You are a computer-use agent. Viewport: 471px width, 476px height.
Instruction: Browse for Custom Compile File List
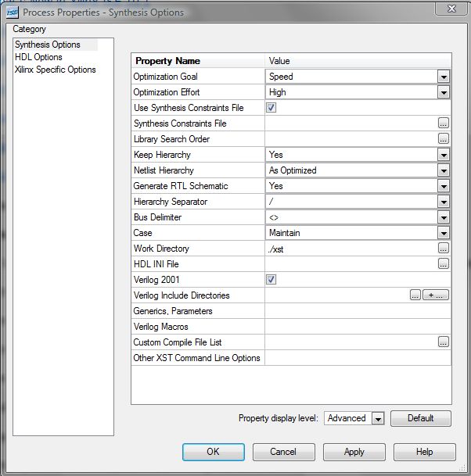pyautogui.click(x=444, y=342)
